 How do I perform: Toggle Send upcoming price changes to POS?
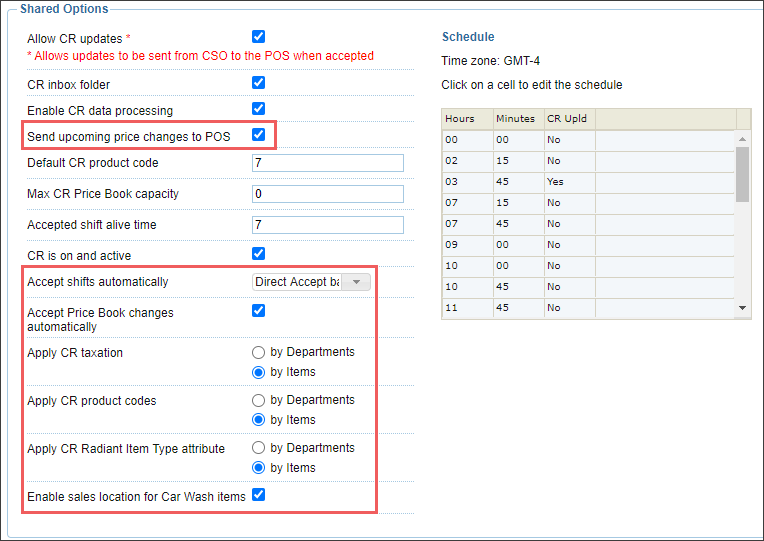point(258,135)
